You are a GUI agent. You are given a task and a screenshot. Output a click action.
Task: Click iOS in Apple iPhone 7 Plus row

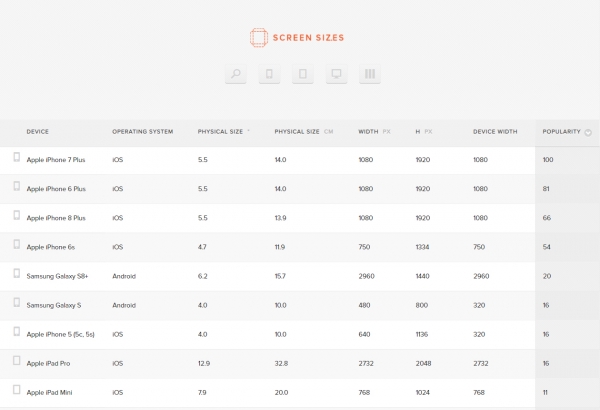(x=118, y=160)
